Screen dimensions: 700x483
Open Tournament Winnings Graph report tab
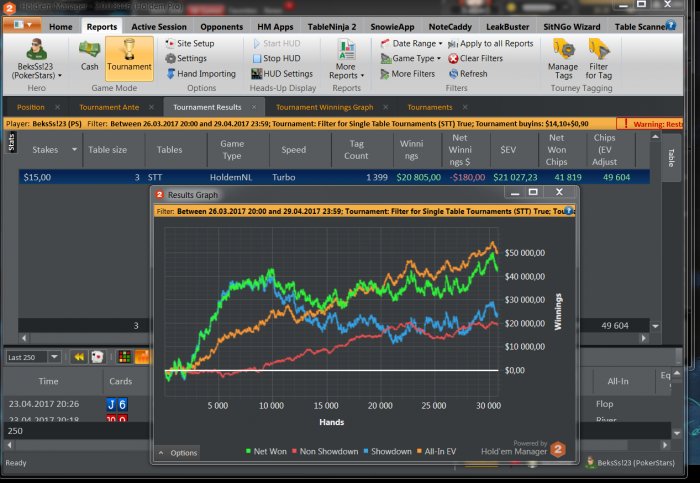click(325, 107)
